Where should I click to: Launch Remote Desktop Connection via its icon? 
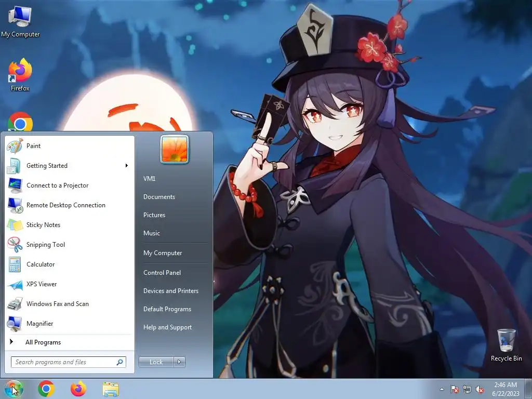point(15,205)
